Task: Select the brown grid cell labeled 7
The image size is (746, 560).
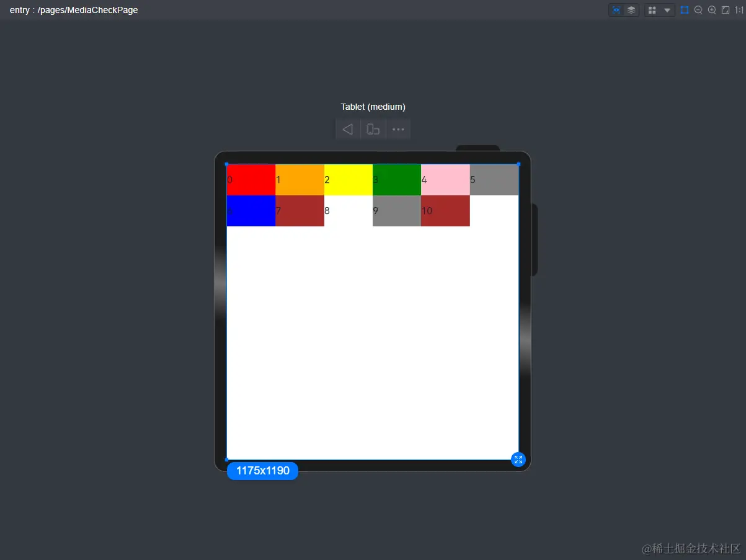Action: click(x=300, y=211)
